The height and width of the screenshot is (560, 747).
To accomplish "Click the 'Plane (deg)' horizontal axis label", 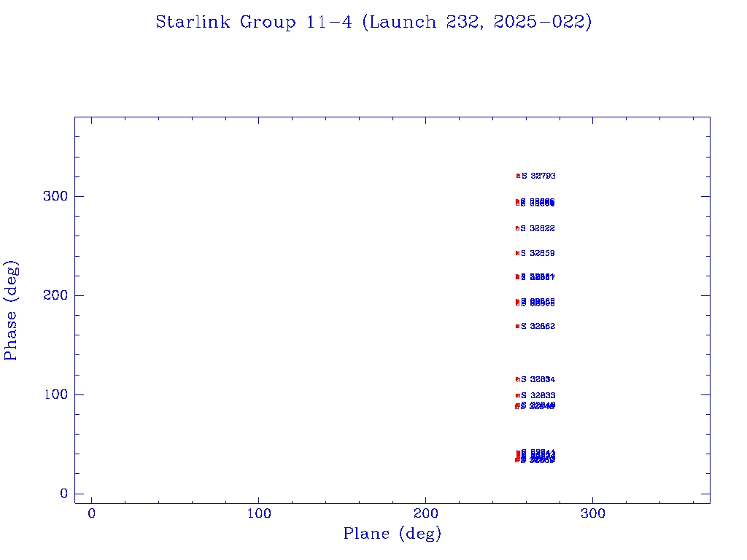I will point(392,533).
